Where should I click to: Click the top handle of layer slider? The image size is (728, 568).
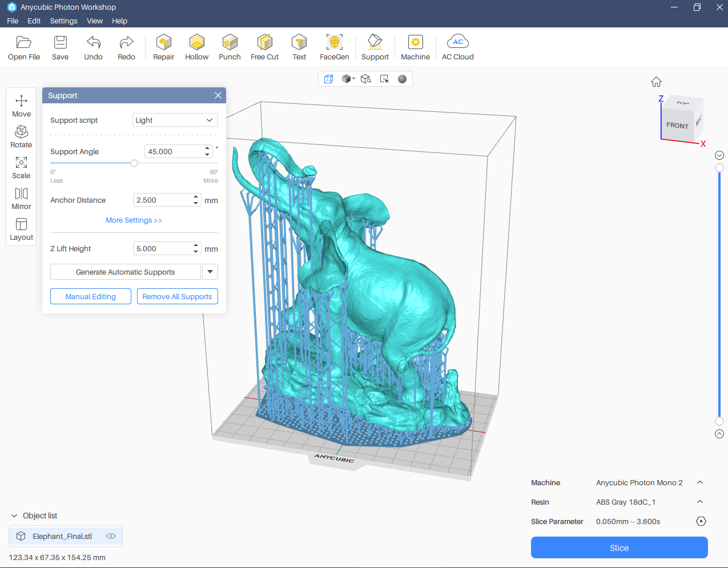click(x=719, y=168)
